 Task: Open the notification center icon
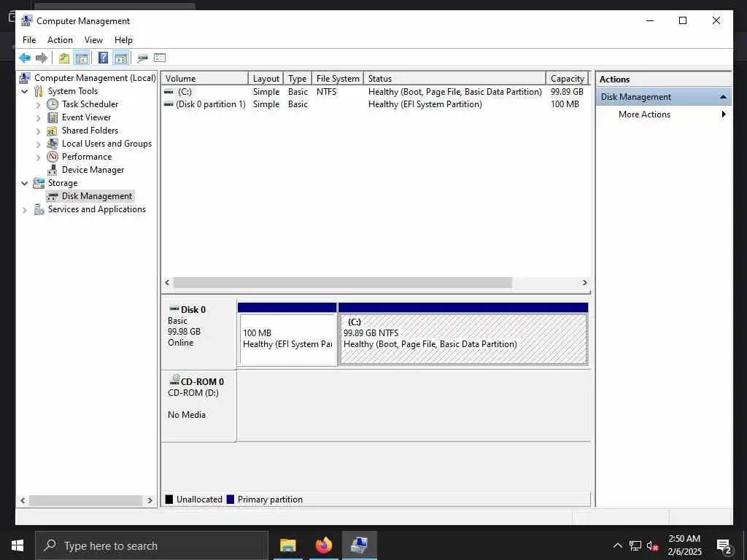pos(724,546)
